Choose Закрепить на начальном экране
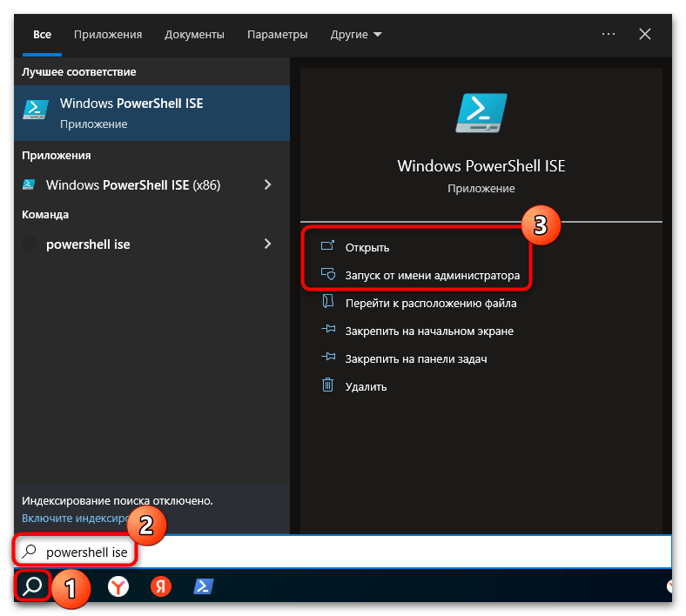686x616 pixels. (429, 331)
